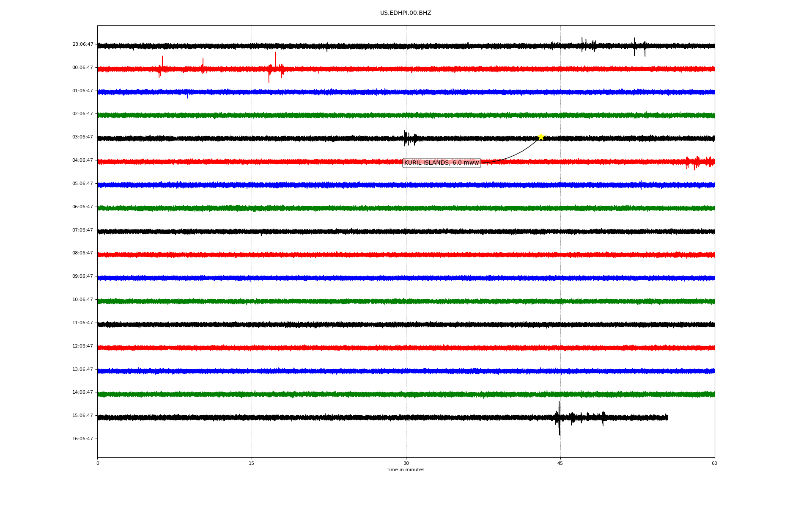Click the x-axis tick label 45

pos(560,464)
